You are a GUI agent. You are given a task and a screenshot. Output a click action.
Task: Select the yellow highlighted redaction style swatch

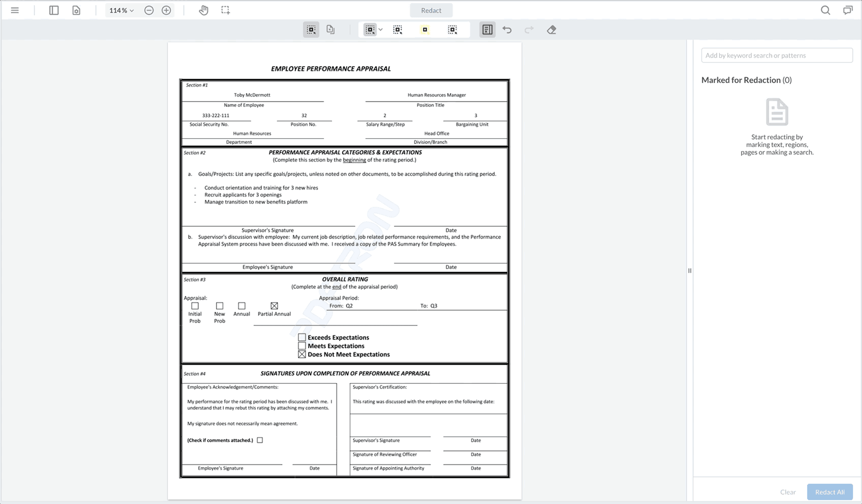tap(425, 30)
